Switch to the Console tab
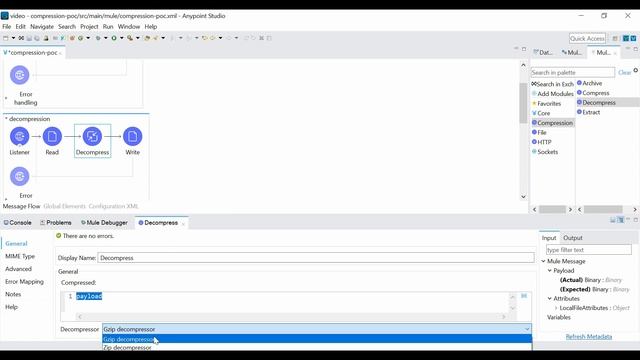The image size is (640, 360). click(x=18, y=223)
